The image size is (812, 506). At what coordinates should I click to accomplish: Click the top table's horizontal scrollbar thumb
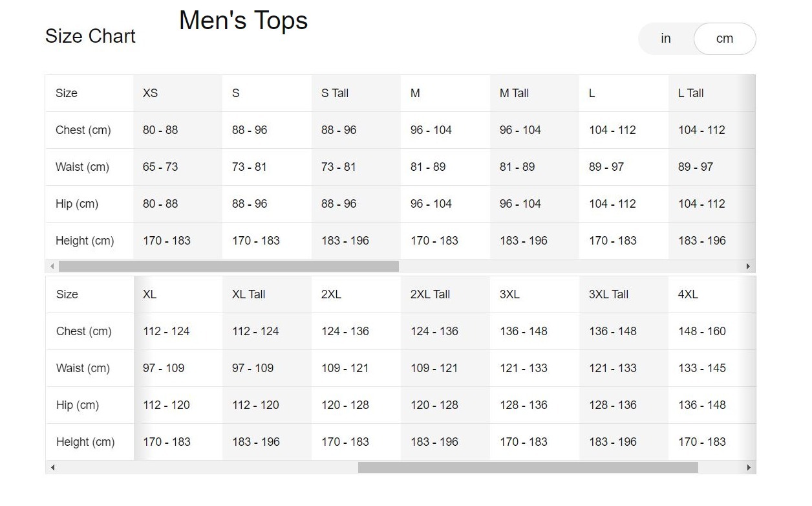click(229, 266)
